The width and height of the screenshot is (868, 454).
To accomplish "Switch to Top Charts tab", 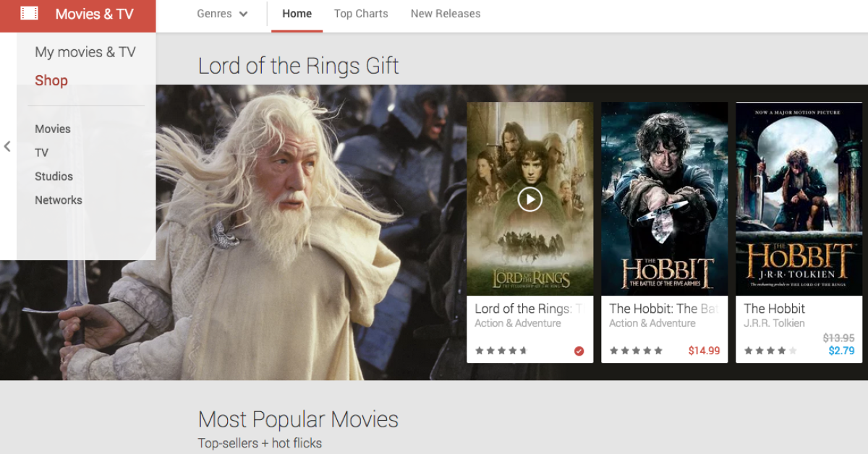I will point(361,13).
